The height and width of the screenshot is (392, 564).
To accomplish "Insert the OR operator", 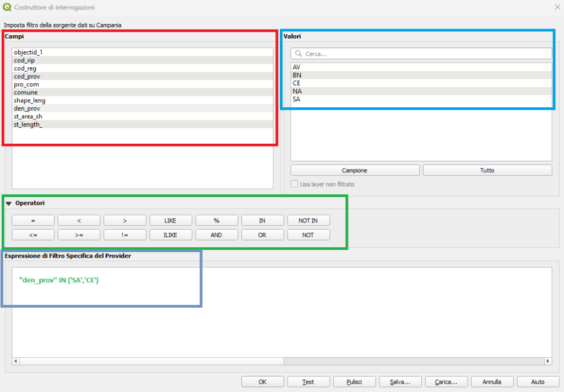I will point(262,235).
